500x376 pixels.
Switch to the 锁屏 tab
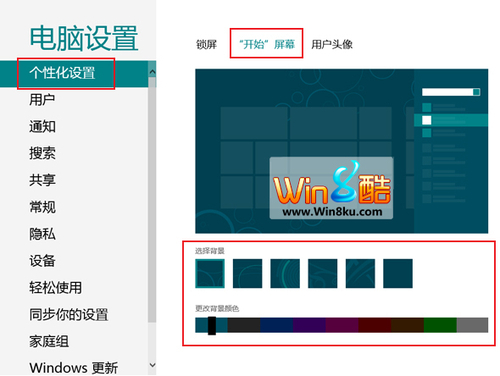[x=206, y=44]
